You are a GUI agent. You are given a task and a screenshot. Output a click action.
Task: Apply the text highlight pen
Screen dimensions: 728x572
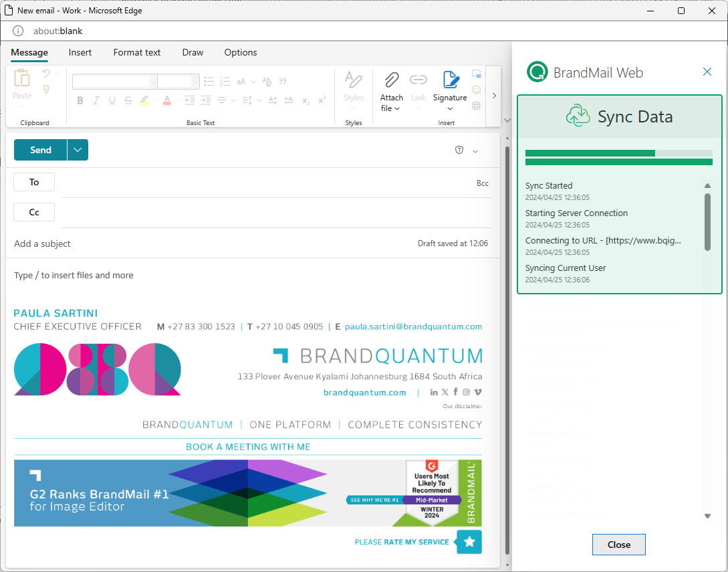[x=144, y=100]
